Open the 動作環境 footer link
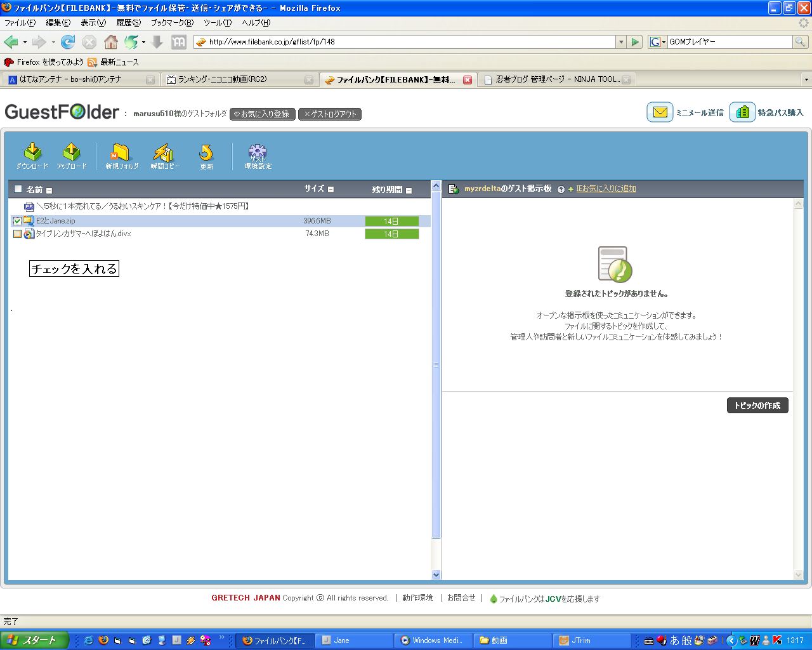Viewport: 812px width, 650px height. [x=417, y=598]
